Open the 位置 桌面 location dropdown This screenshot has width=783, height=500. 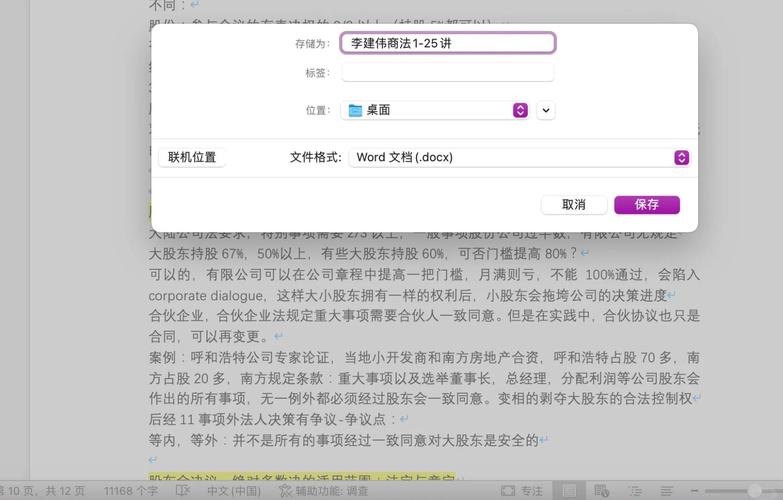point(434,110)
